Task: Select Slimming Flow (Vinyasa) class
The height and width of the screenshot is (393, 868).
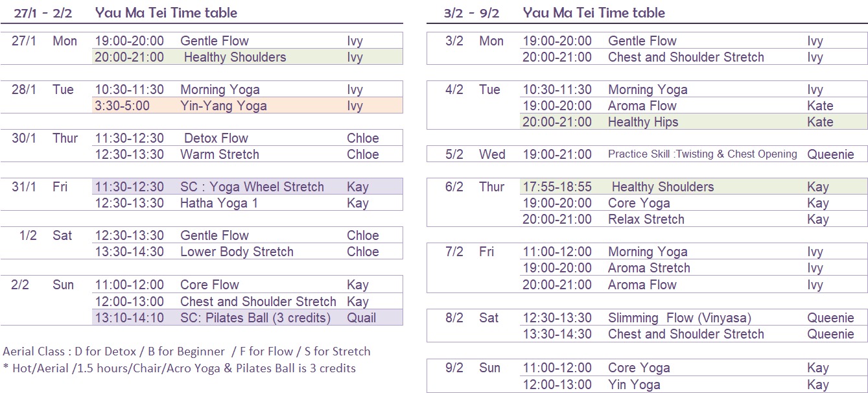Action: click(x=679, y=318)
